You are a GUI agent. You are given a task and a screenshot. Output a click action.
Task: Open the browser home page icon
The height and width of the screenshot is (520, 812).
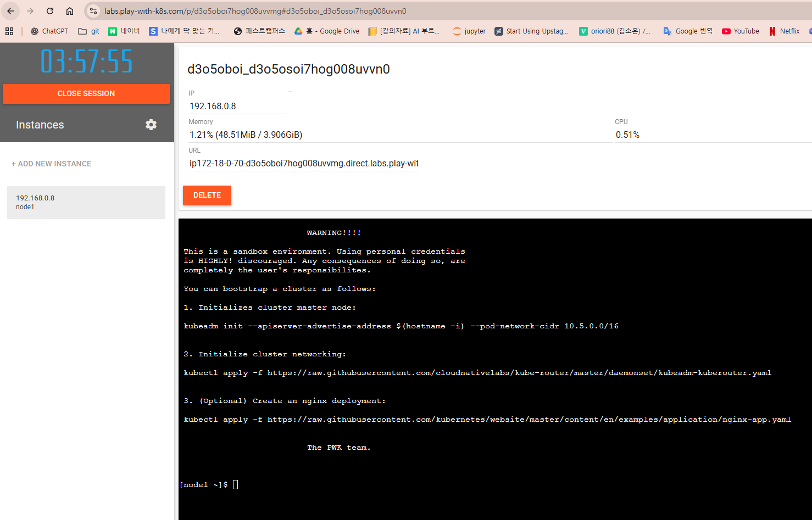pos(70,11)
